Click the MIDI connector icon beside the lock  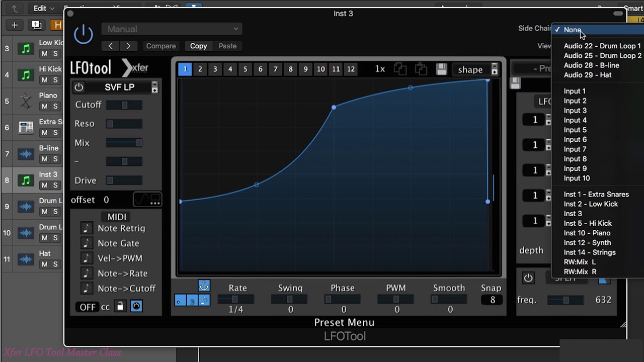pyautogui.click(x=136, y=306)
